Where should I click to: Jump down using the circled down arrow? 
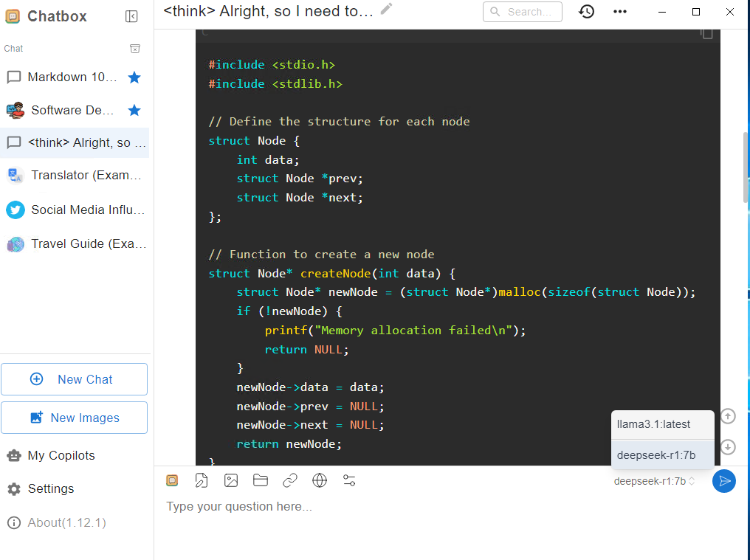click(x=728, y=447)
